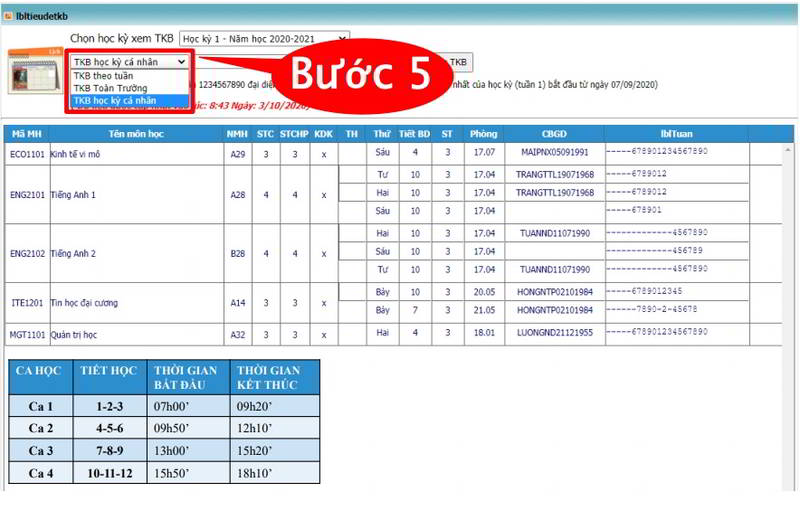Click course code ENG2102
800x520 pixels.
pyautogui.click(x=26, y=254)
